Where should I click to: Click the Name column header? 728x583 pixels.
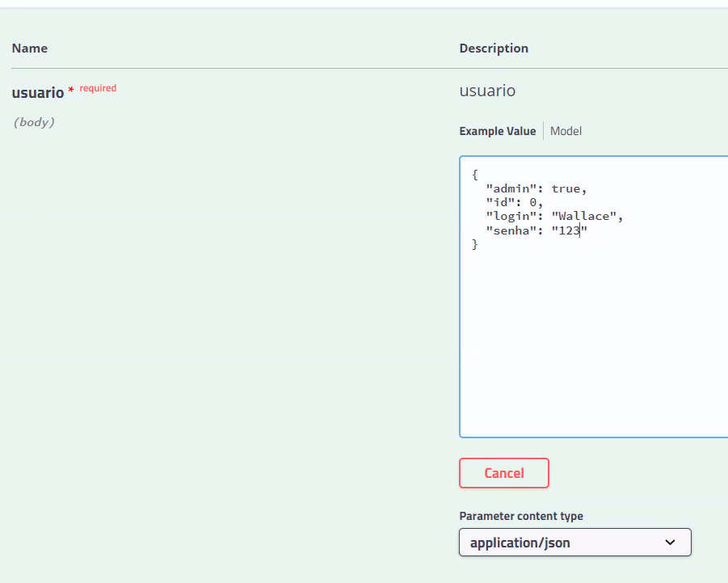(30, 49)
